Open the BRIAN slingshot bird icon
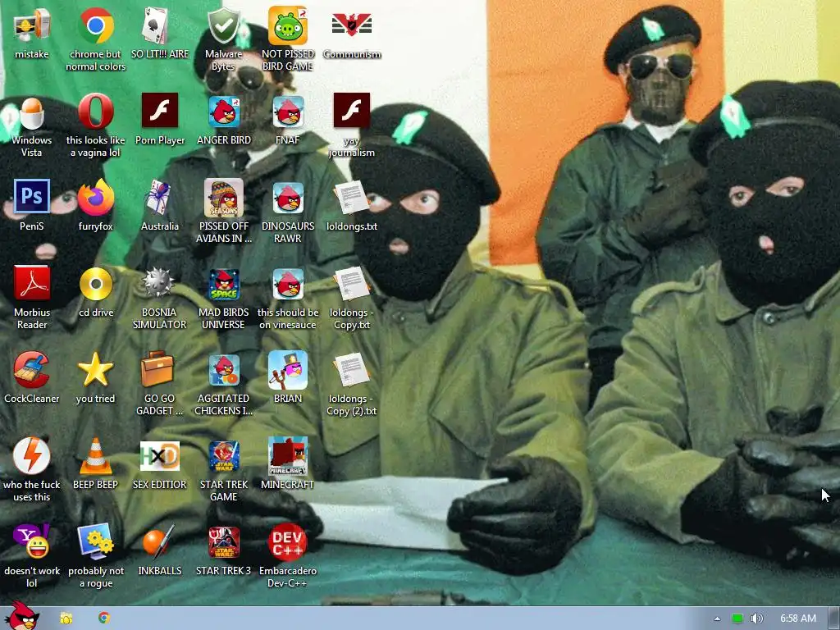 click(x=288, y=370)
